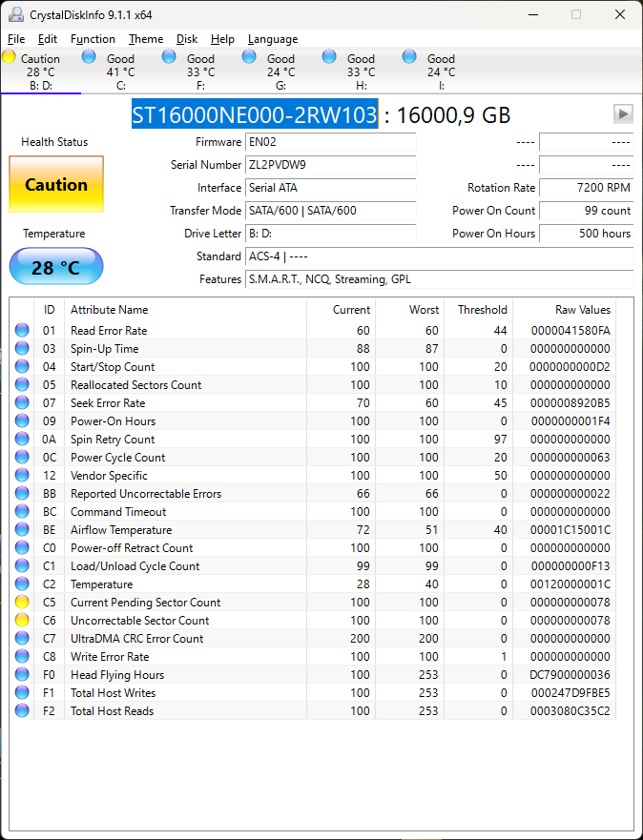Click the status icon for Spin-Up Time
Viewport: 643px width, 840px height.
tap(22, 349)
